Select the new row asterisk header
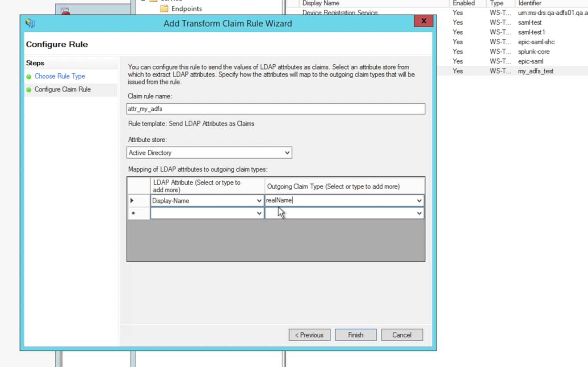This screenshot has width=588, height=367. point(133,214)
